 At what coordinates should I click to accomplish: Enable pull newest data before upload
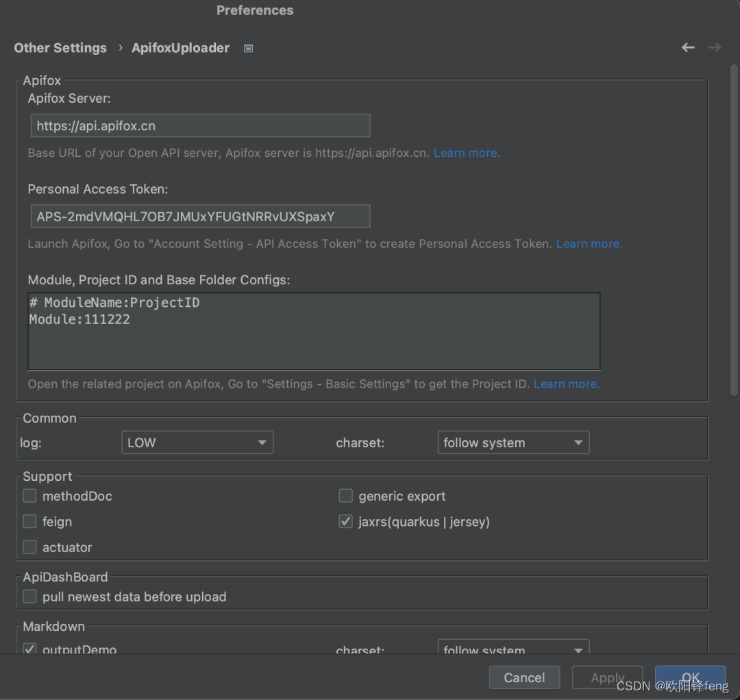point(29,596)
